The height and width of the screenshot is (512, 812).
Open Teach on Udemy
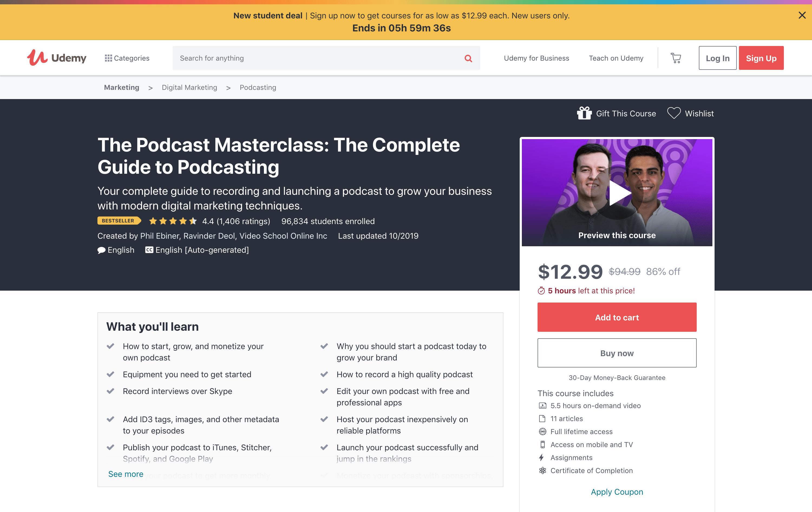(616, 58)
